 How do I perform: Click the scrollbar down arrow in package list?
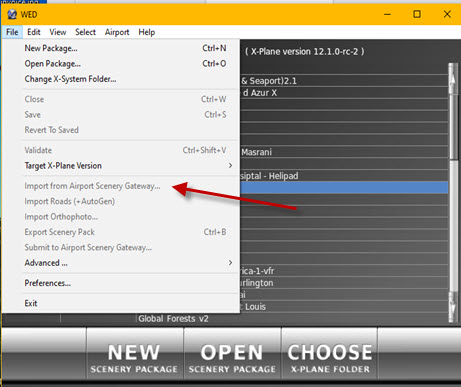point(453,307)
